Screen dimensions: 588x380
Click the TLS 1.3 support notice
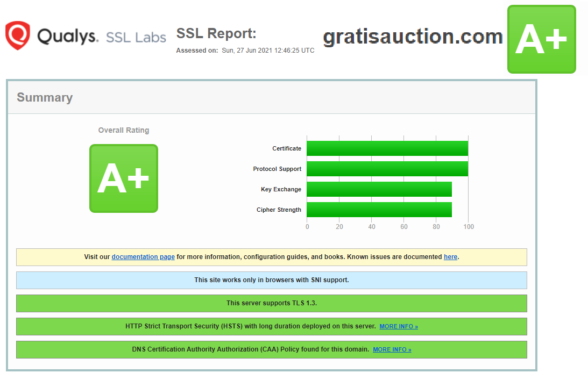coord(272,303)
